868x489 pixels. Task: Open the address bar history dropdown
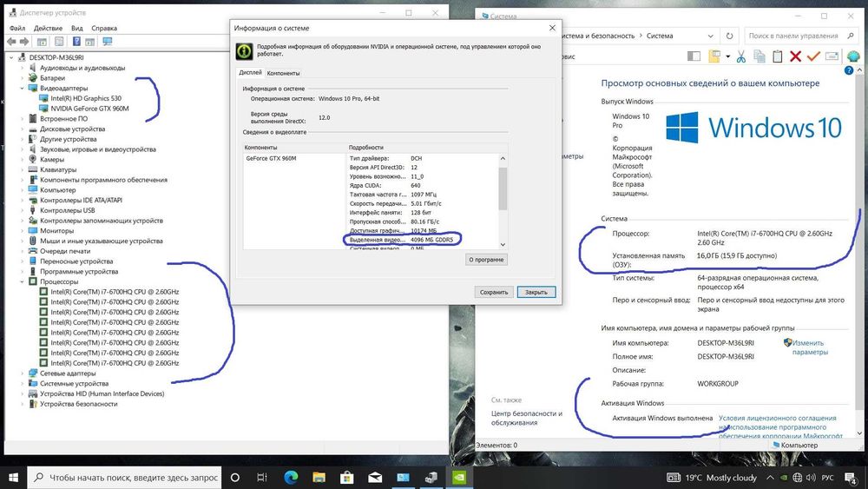pyautogui.click(x=711, y=36)
